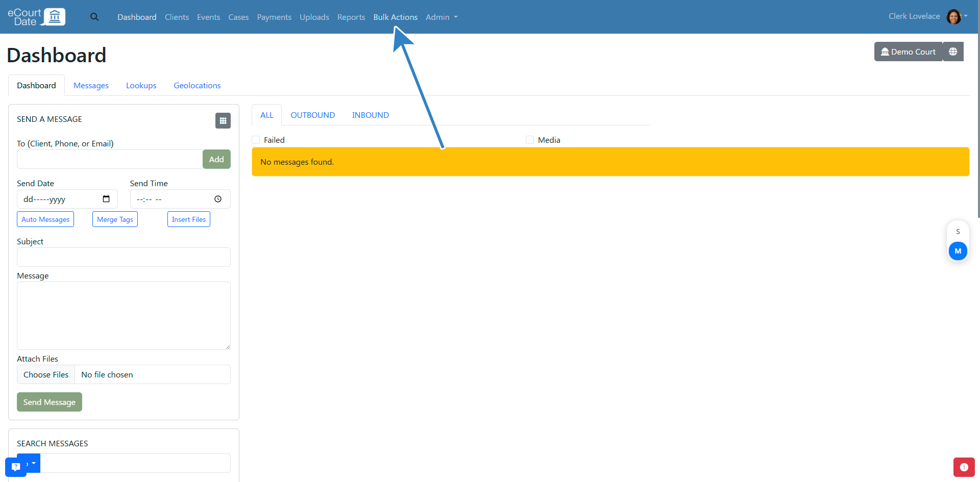The height and width of the screenshot is (482, 980).
Task: Click the Insert Files button
Action: [189, 219]
